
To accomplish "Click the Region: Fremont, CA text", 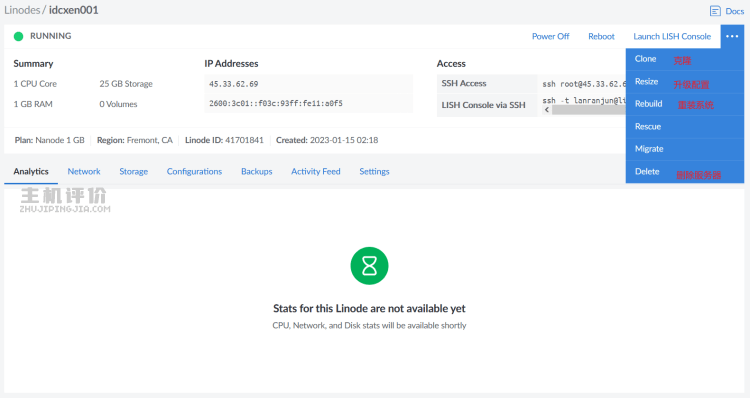I will (x=134, y=140).
